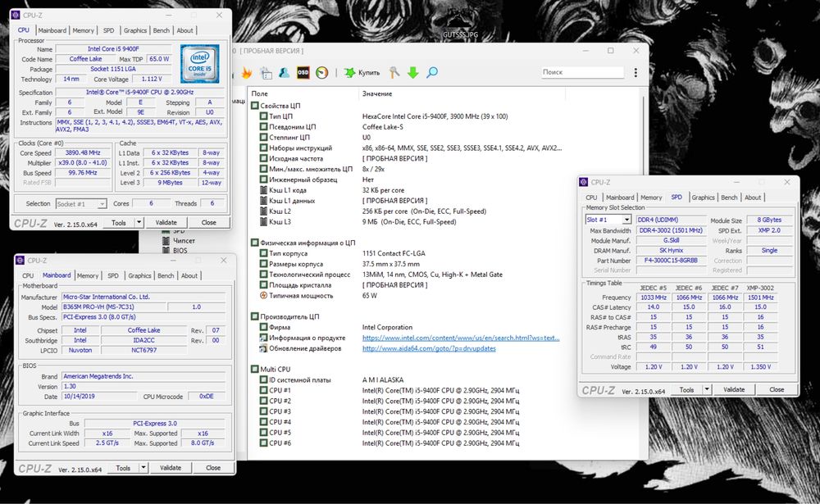Viewport: 820px width, 504px height.
Task: Click the green download arrow icon
Action: 412,72
